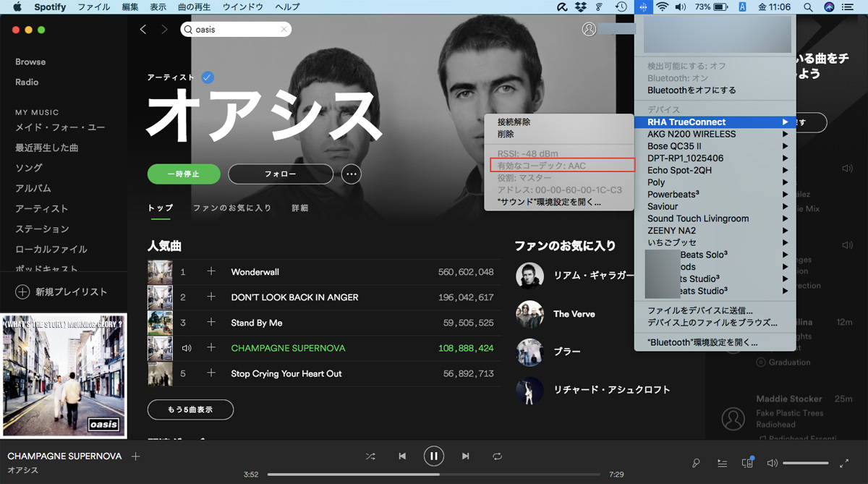Viewport: 868px width, 484px height.
Task: Expand the AKG N200 WIRELESS submenu
Action: (715, 134)
